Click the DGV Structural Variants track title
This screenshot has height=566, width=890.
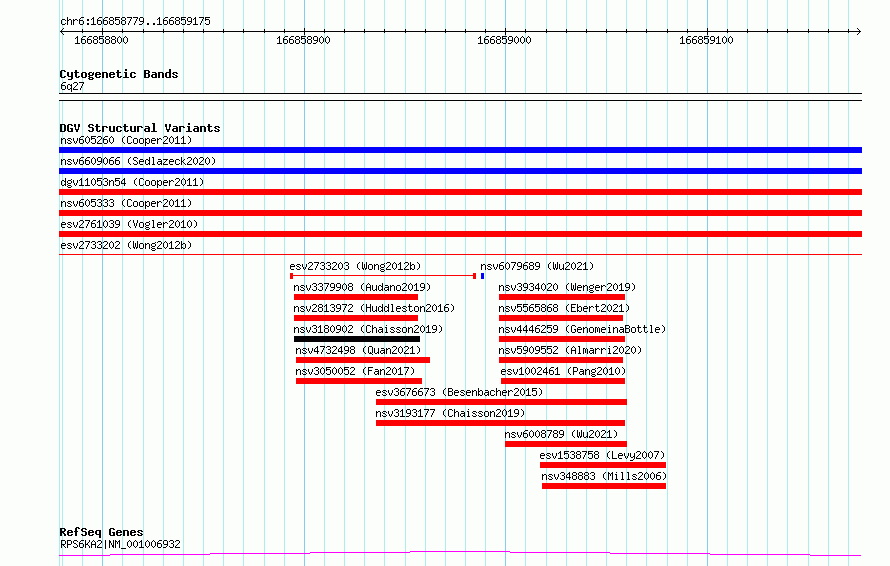pyautogui.click(x=140, y=128)
